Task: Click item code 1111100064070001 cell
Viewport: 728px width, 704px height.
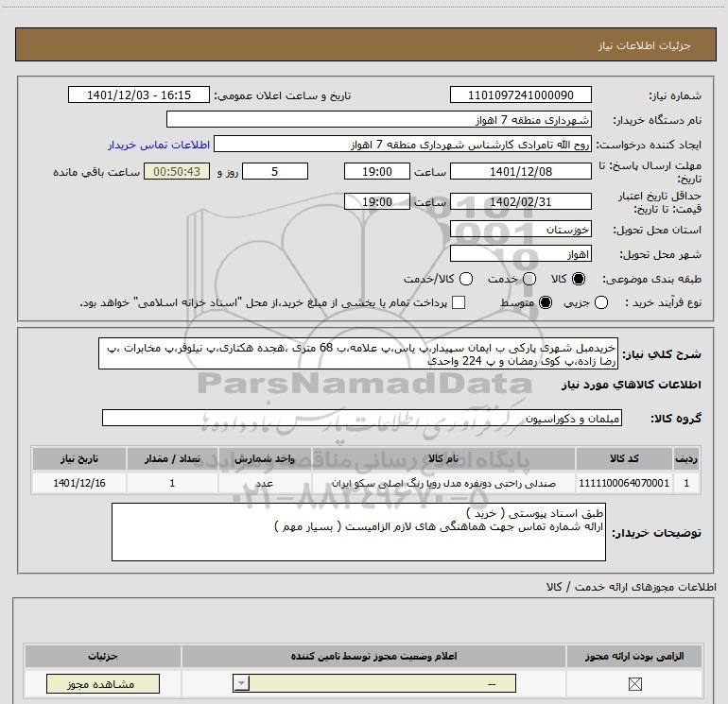Action: click(624, 483)
